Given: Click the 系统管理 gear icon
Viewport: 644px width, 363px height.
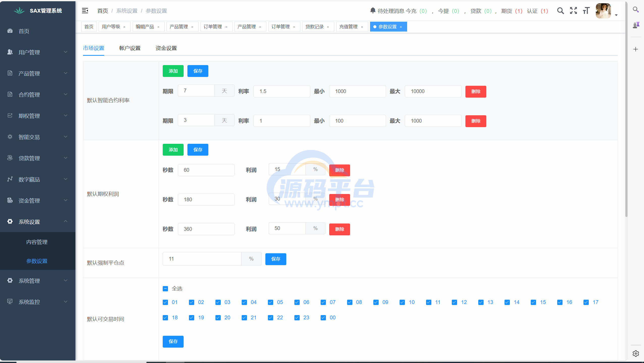Looking at the screenshot, I should (x=10, y=281).
